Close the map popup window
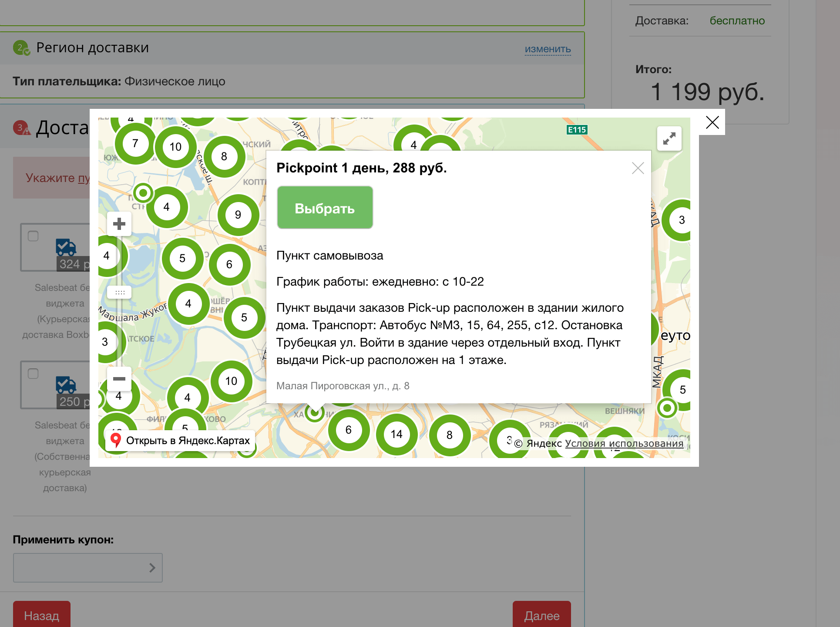Viewport: 840px width, 627px height. tap(712, 122)
